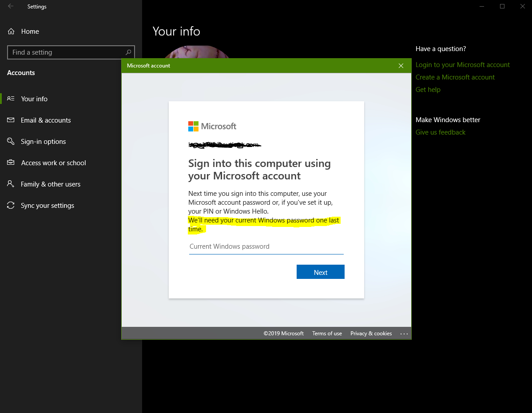This screenshot has width=532, height=413.
Task: Click the Sign-in options key icon
Action: point(11,141)
